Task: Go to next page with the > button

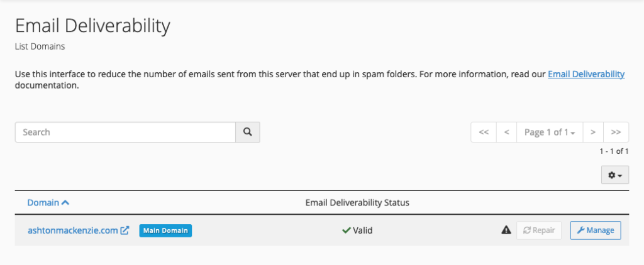Action: pyautogui.click(x=593, y=132)
